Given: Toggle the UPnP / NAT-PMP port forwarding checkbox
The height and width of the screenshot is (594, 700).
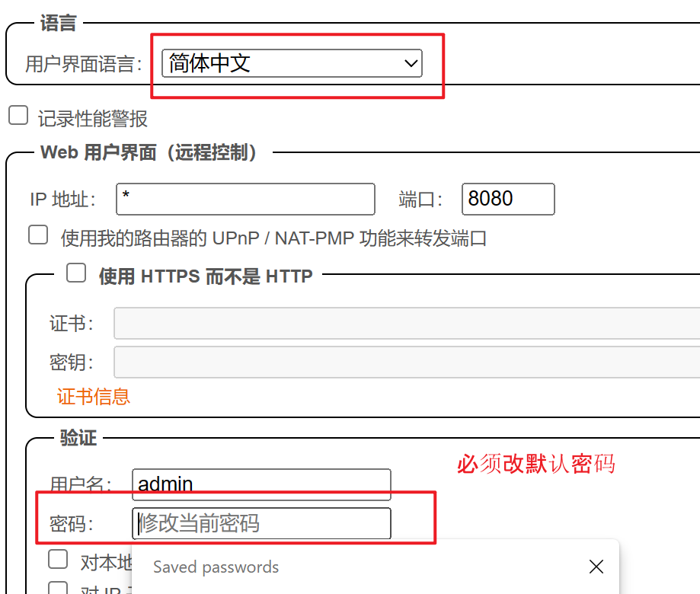Looking at the screenshot, I should point(37,235).
